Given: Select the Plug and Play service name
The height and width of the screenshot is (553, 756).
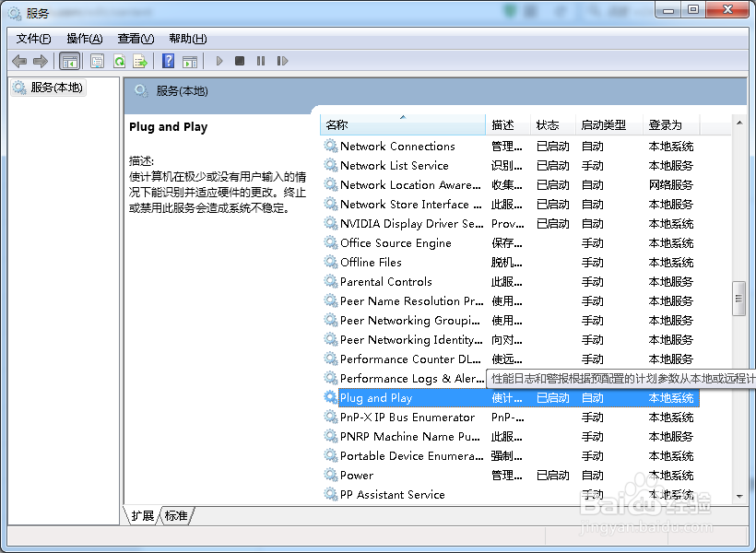Looking at the screenshot, I should click(376, 398).
